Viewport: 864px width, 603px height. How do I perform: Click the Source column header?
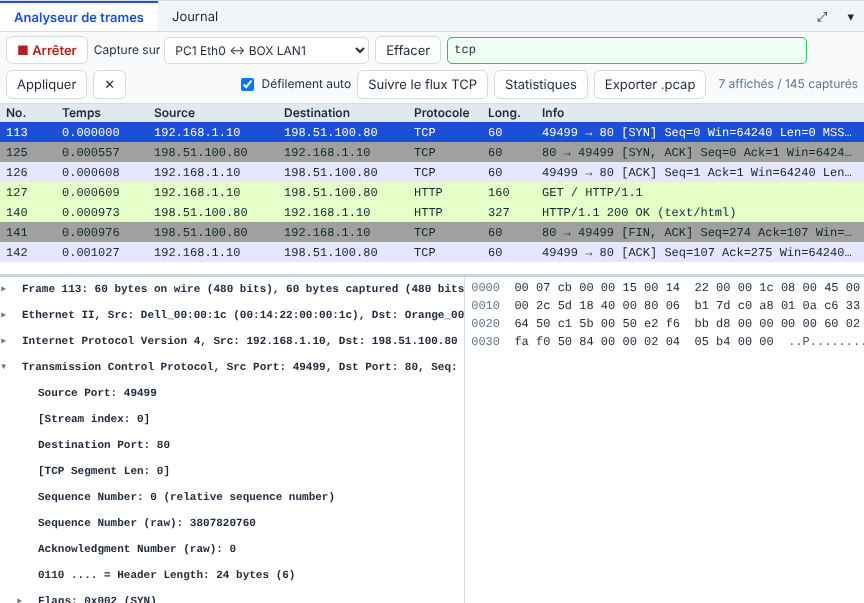pyautogui.click(x=174, y=113)
